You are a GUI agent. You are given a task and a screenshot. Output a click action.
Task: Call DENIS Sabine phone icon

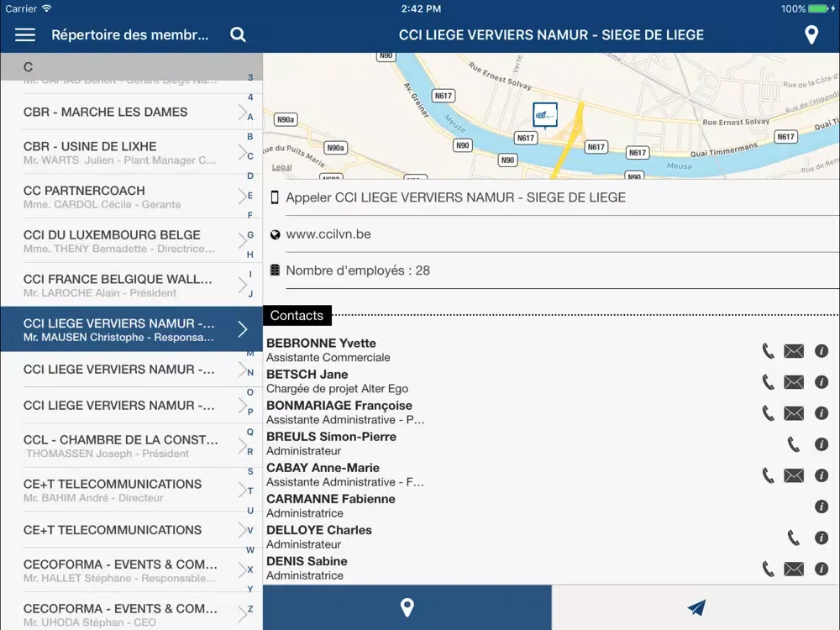769,569
